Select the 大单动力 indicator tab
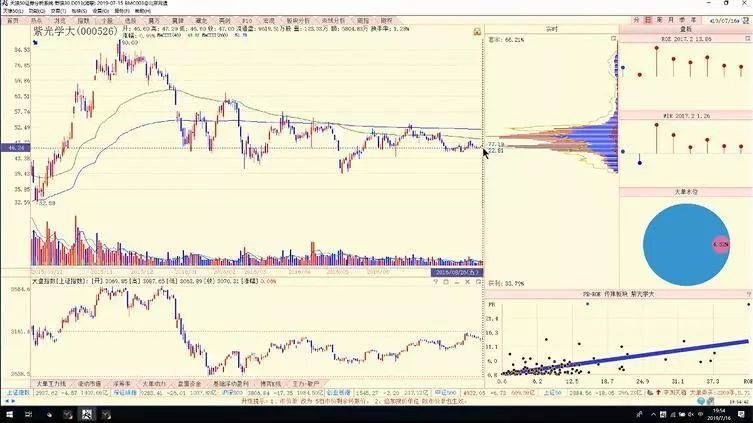753x423 pixels. (x=154, y=384)
